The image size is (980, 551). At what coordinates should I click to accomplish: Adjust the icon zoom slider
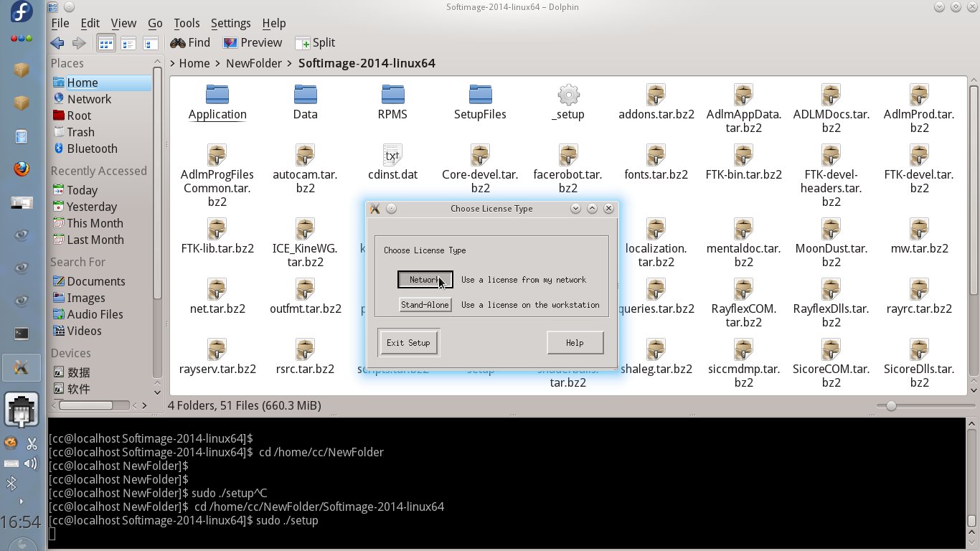click(891, 405)
